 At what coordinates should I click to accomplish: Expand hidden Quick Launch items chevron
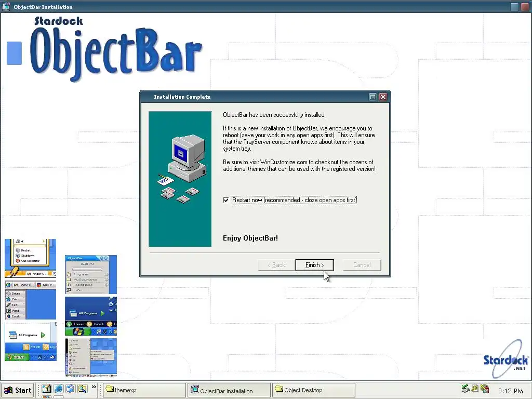(x=94, y=387)
